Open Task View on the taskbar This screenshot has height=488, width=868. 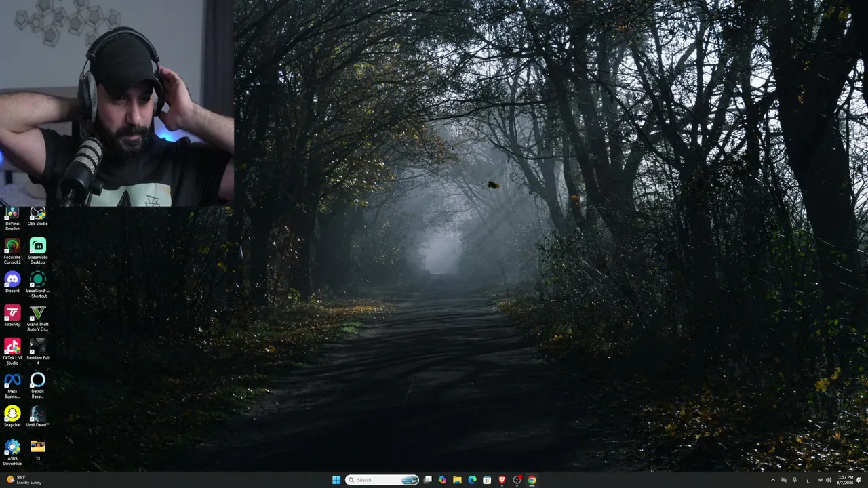[x=427, y=480]
